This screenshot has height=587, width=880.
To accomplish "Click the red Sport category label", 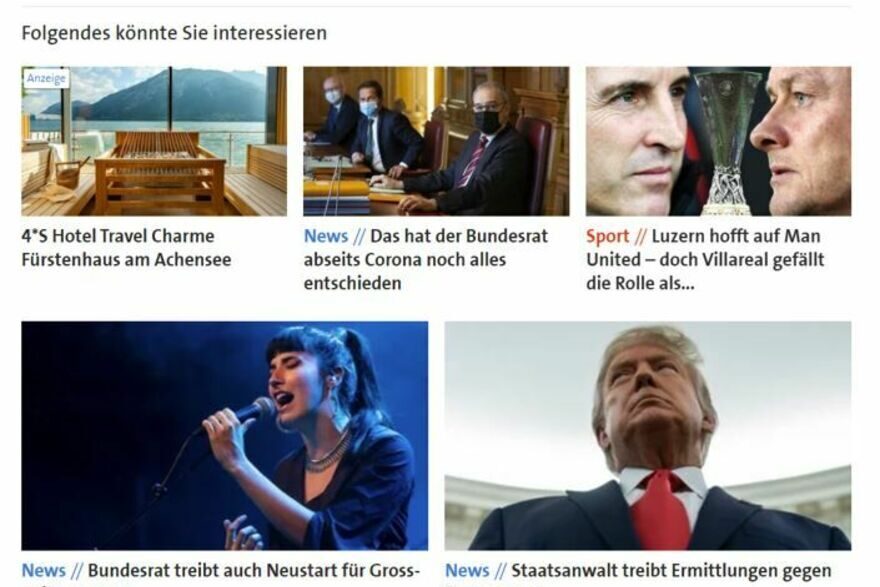I will pyautogui.click(x=608, y=236).
